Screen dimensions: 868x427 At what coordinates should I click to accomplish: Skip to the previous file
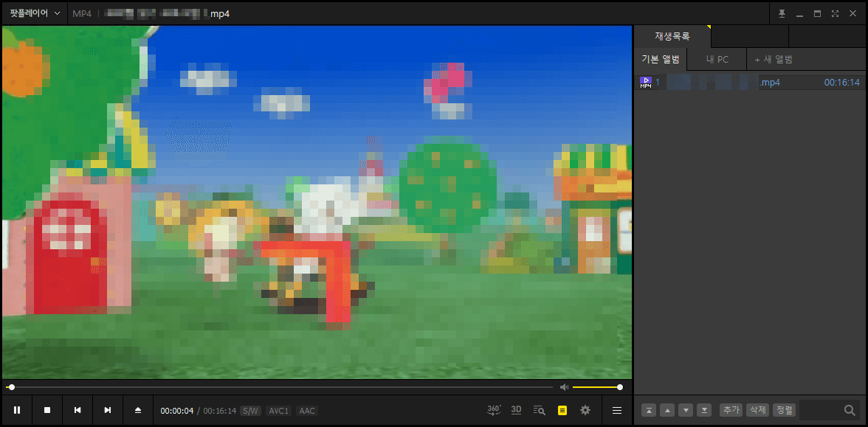77,410
